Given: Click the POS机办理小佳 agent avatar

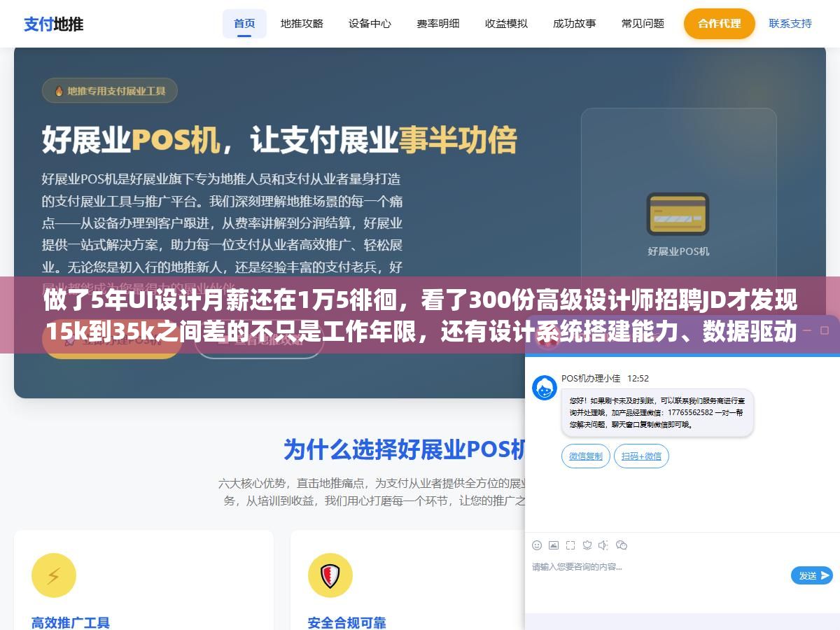Looking at the screenshot, I should click(x=545, y=388).
